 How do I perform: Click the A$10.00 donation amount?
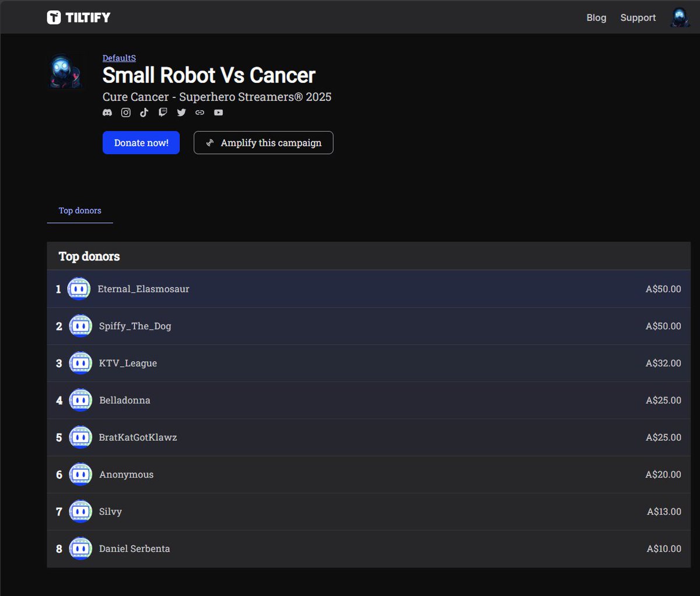coord(664,549)
